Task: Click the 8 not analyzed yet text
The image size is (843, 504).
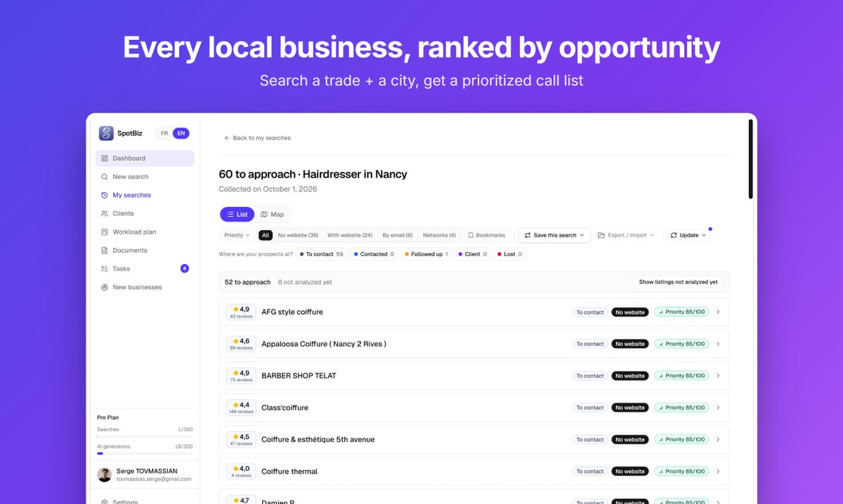Action: (305, 282)
